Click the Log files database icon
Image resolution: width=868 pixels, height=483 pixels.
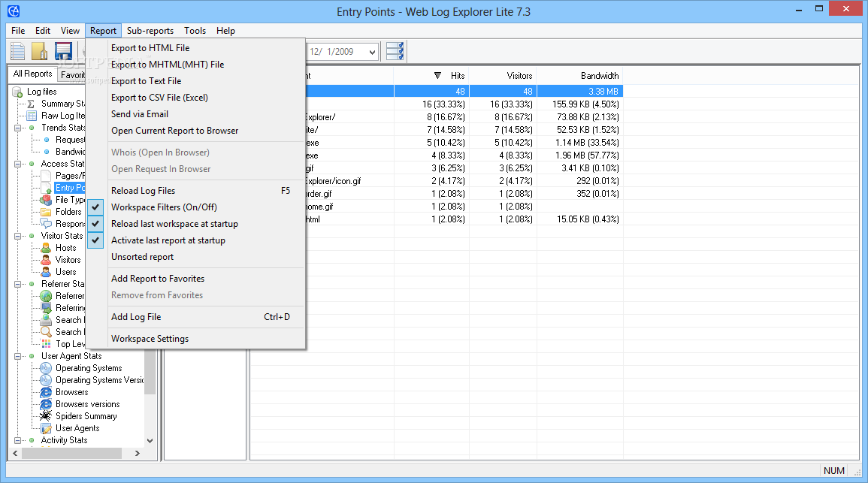(18, 92)
